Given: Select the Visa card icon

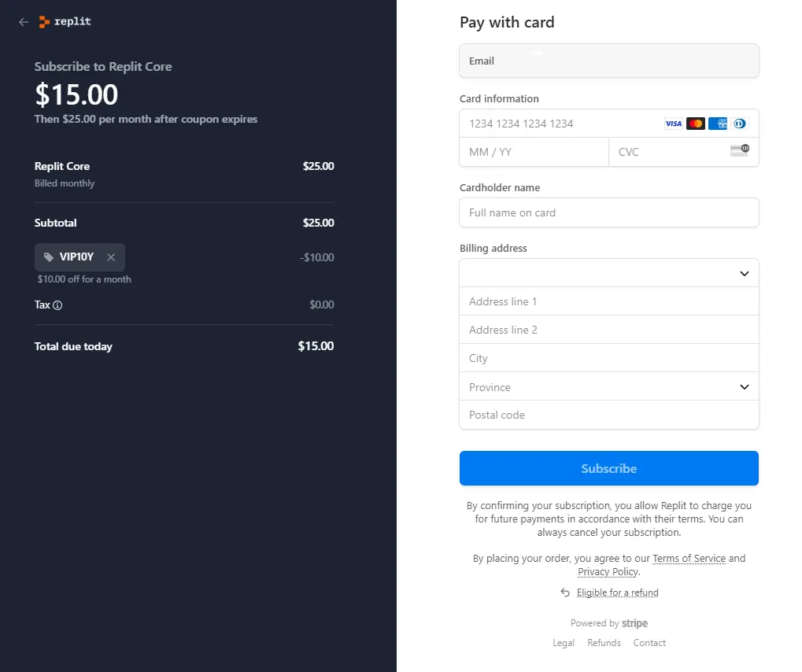Looking at the screenshot, I should point(673,124).
